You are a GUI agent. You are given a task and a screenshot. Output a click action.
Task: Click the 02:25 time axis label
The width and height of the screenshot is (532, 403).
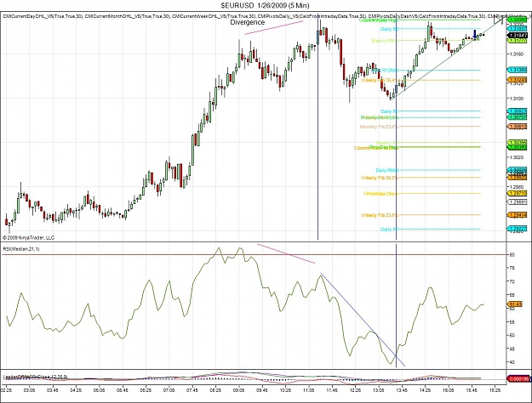tap(6, 390)
